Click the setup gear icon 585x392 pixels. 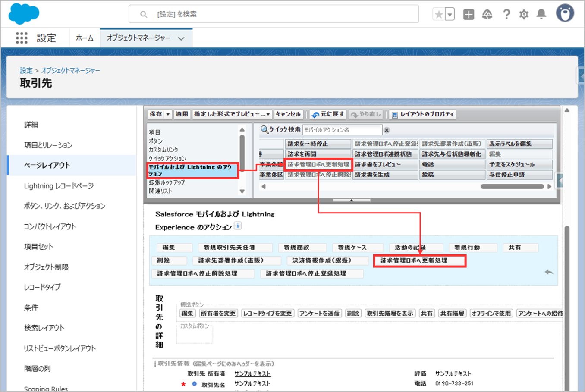524,15
